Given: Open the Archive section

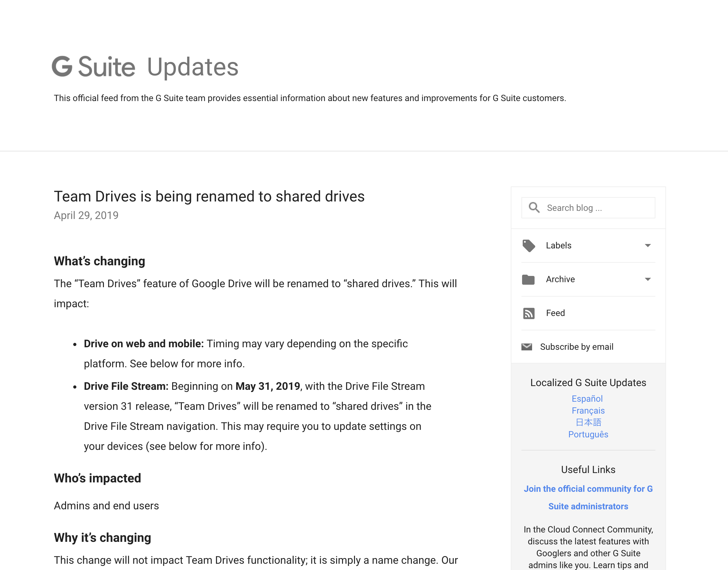Looking at the screenshot, I should coord(588,279).
